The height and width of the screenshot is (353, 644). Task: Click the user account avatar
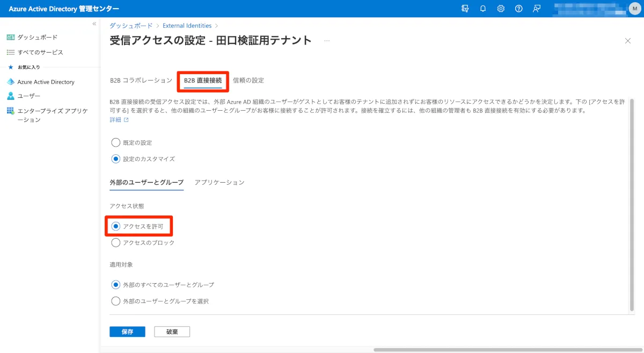tap(634, 9)
